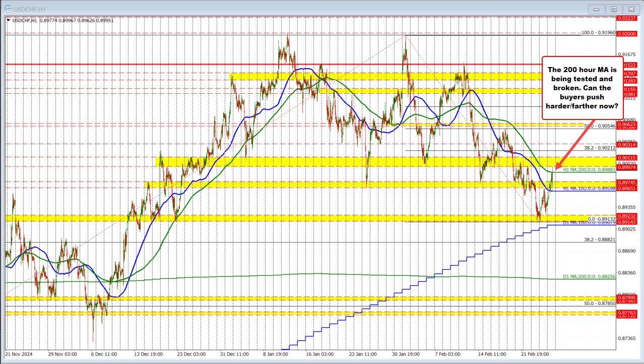The image size is (644, 364).
Task: Maximize the USDCHF,H1 chart window
Action: click(x=613, y=9)
